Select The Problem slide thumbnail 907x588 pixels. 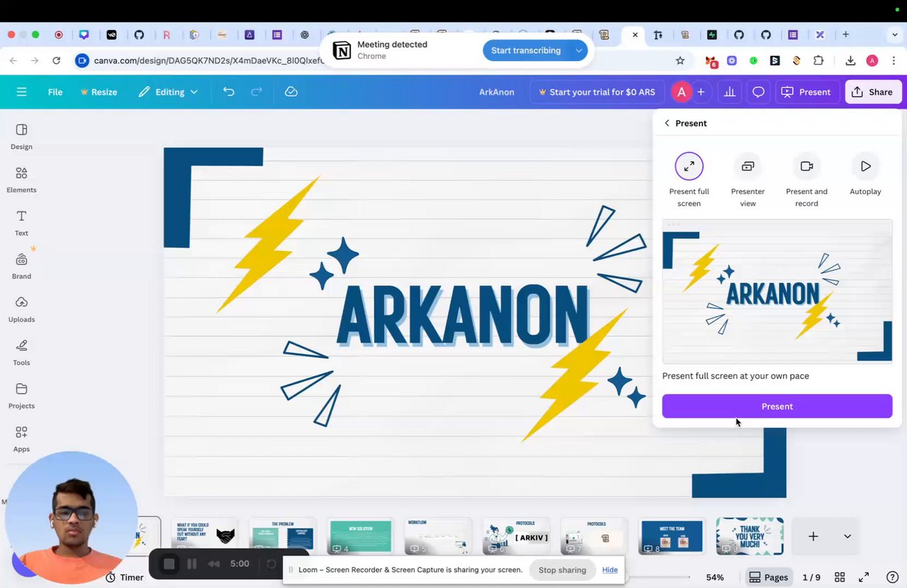(x=282, y=536)
